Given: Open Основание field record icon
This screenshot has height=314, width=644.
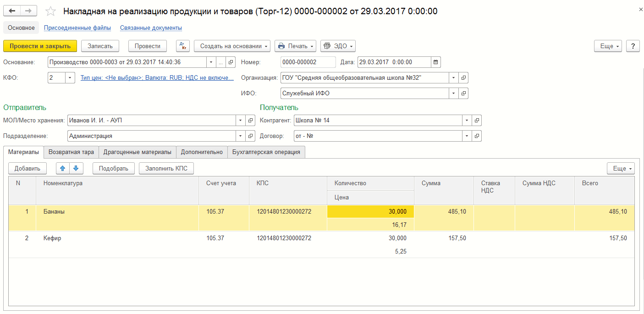Looking at the screenshot, I should point(231,62).
